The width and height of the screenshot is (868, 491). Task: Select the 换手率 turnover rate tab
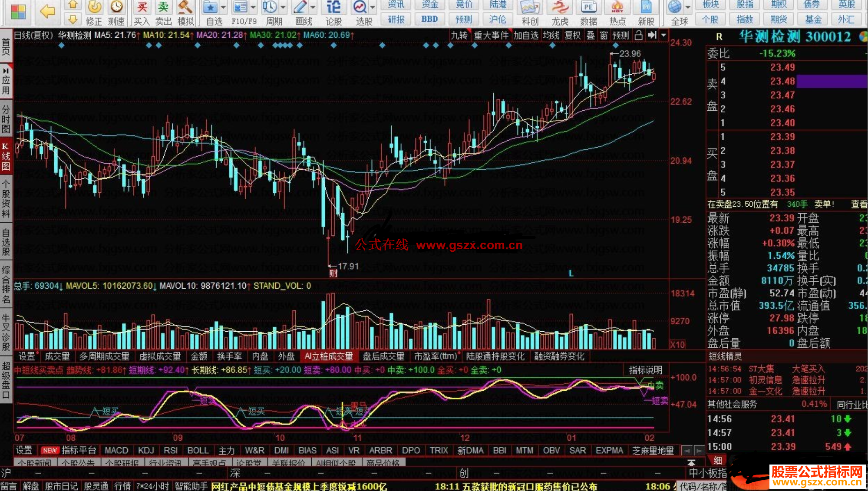pyautogui.click(x=229, y=356)
